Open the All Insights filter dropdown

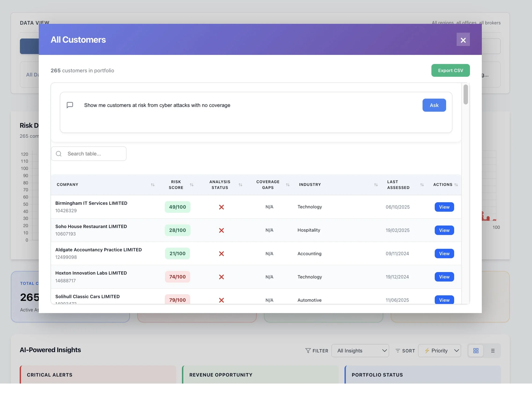click(x=360, y=351)
